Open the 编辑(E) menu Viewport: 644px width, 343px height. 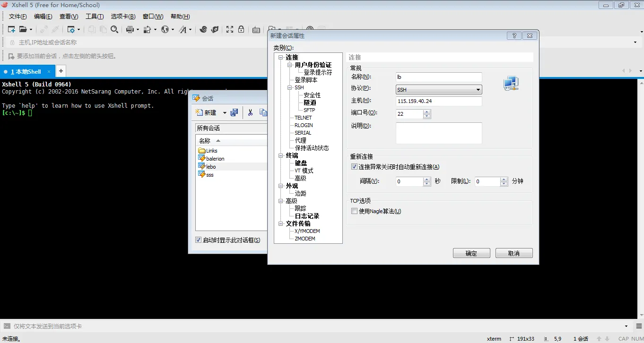point(43,17)
